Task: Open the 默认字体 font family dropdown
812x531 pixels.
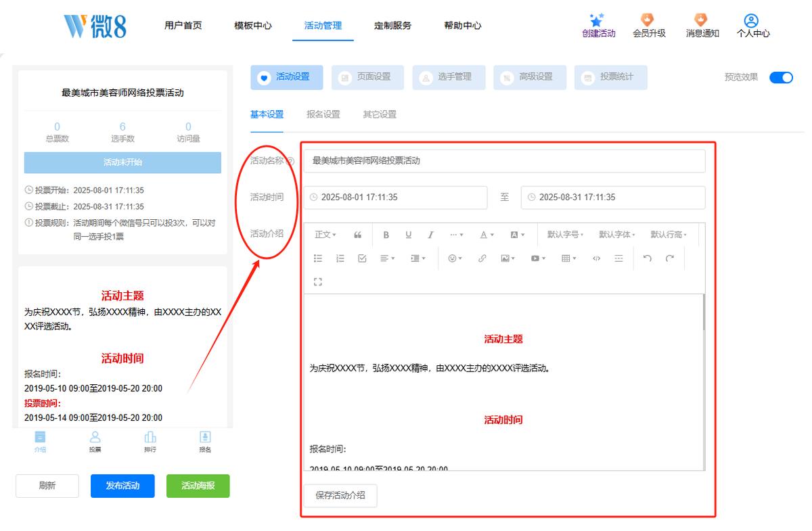Action: 617,235
